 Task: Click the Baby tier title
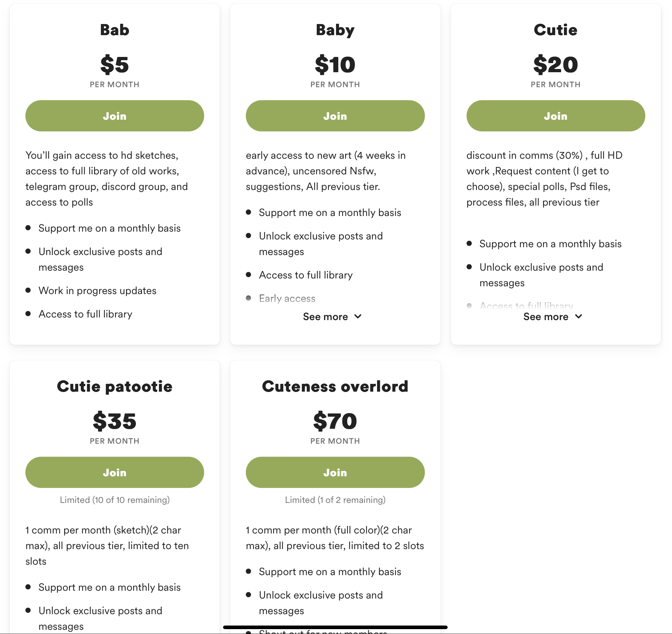[x=335, y=30]
